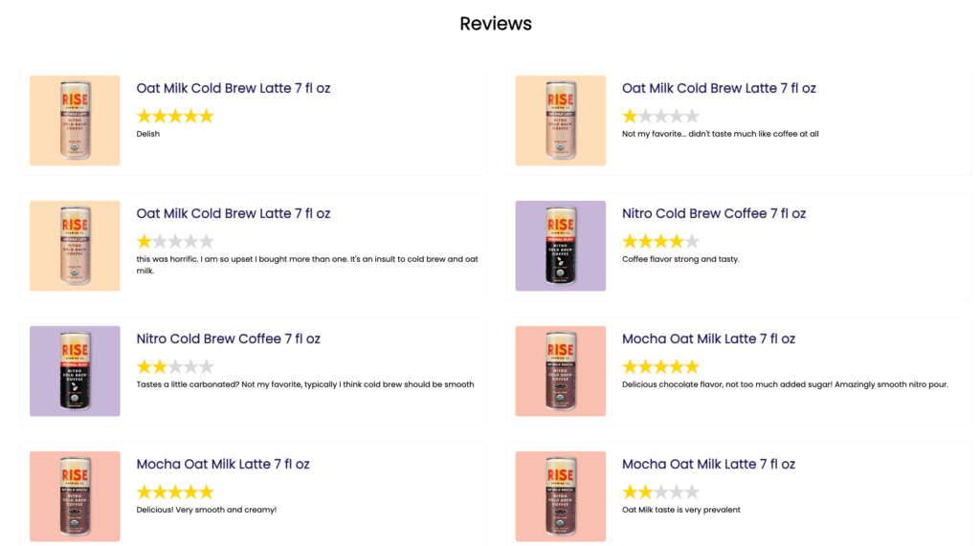Click the four-star rating above 'Coffee flavor strong and tasty'
Viewport: 980px width, 546px height.
(660, 242)
